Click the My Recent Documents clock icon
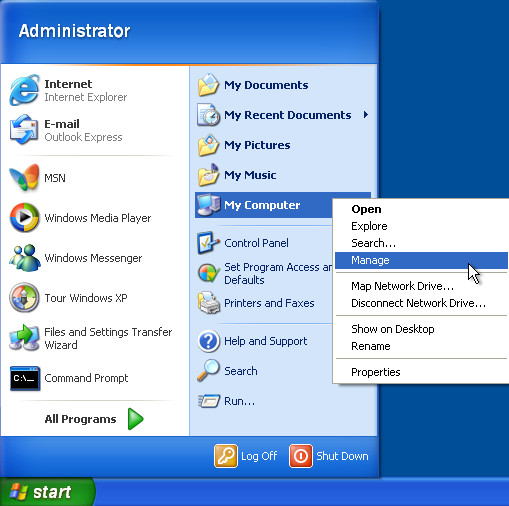Image resolution: width=509 pixels, height=506 pixels. point(209,115)
